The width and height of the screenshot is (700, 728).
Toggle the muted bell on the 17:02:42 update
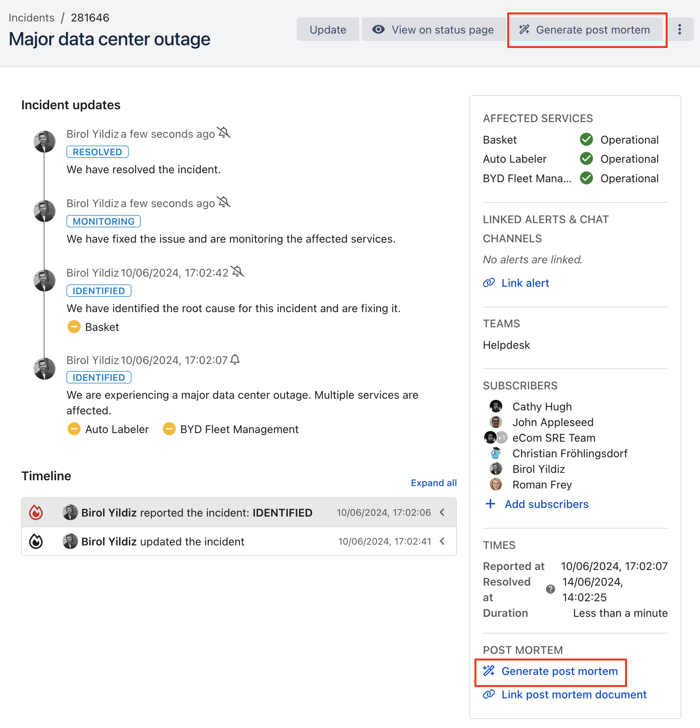click(237, 272)
